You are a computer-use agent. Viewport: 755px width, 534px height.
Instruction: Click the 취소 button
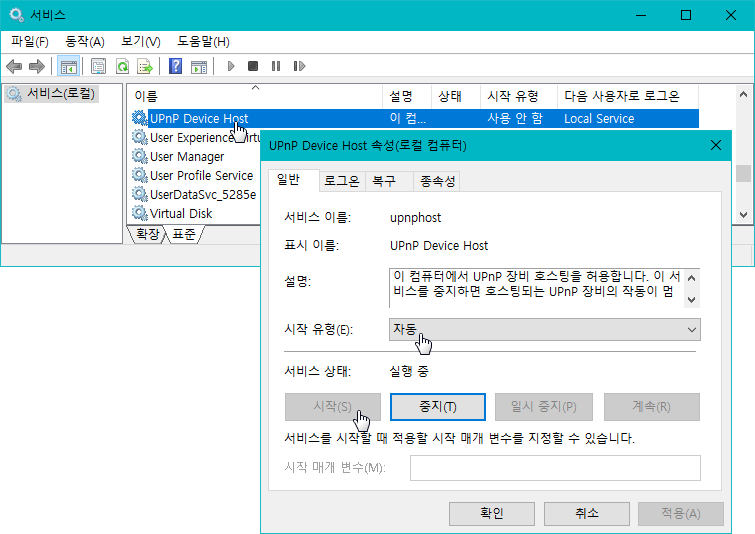coord(586,513)
